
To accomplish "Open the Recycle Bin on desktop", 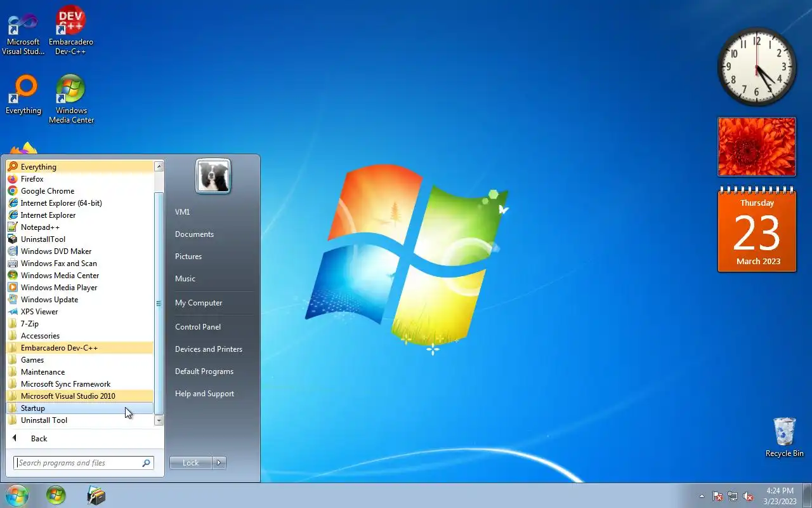I will tap(784, 437).
